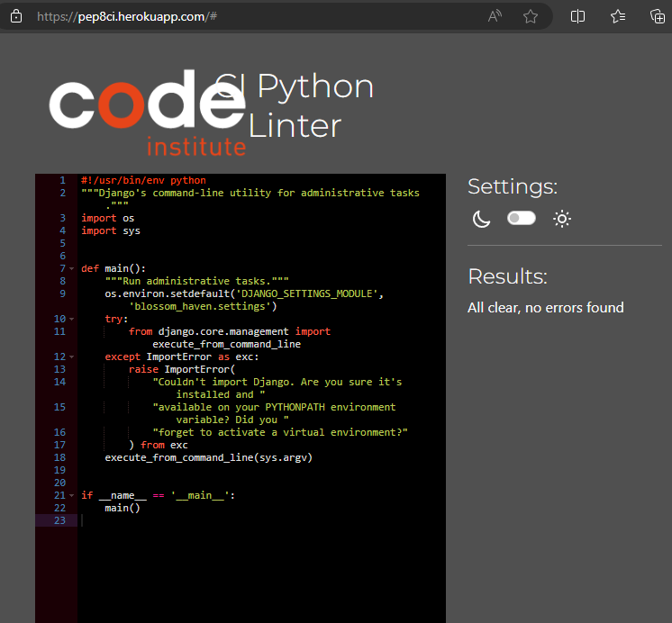Add page to favorites with star icon
This screenshot has height=623, width=672.
point(531,17)
